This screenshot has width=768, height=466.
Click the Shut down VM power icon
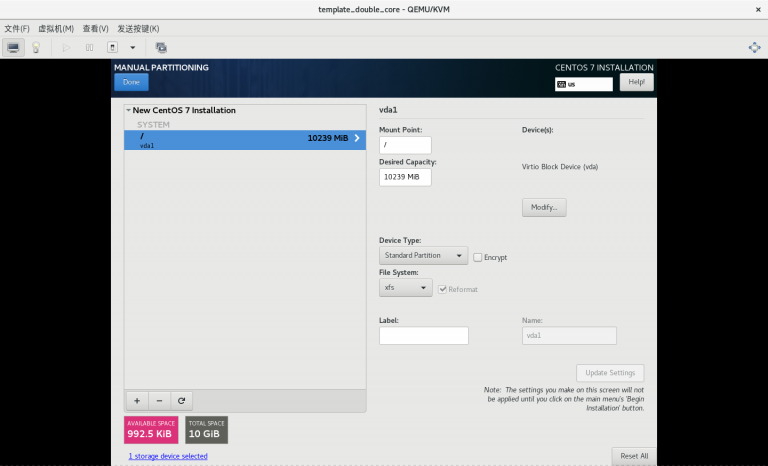click(x=112, y=48)
